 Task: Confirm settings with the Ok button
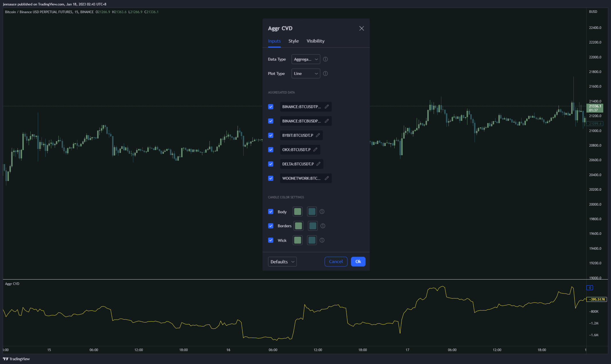[358, 262]
